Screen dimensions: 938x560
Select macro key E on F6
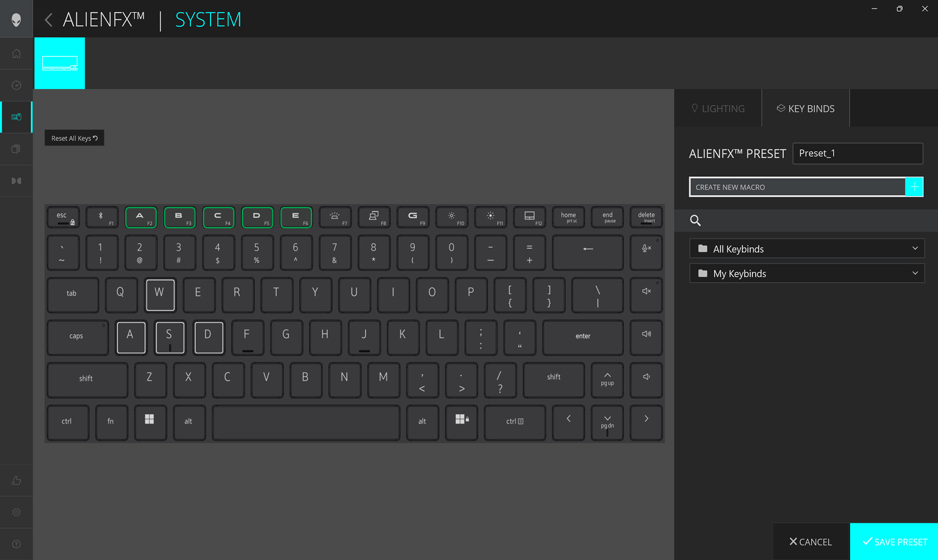(x=297, y=217)
